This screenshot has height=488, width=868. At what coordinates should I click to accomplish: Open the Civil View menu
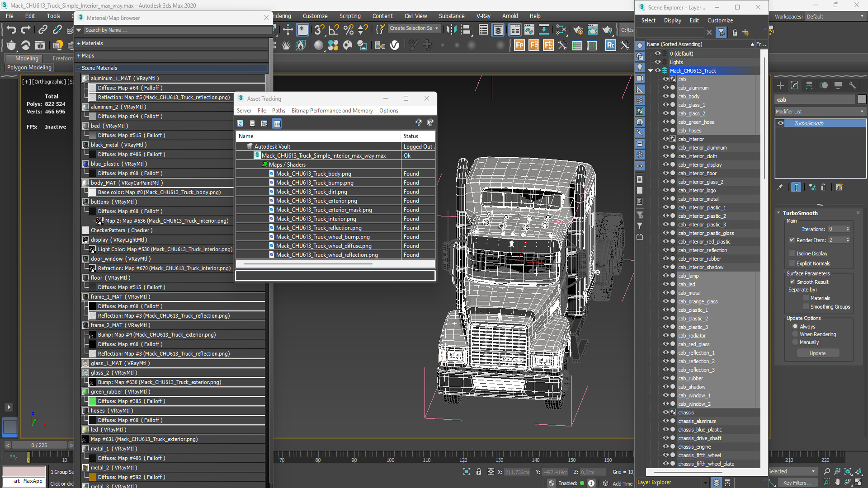pyautogui.click(x=415, y=16)
